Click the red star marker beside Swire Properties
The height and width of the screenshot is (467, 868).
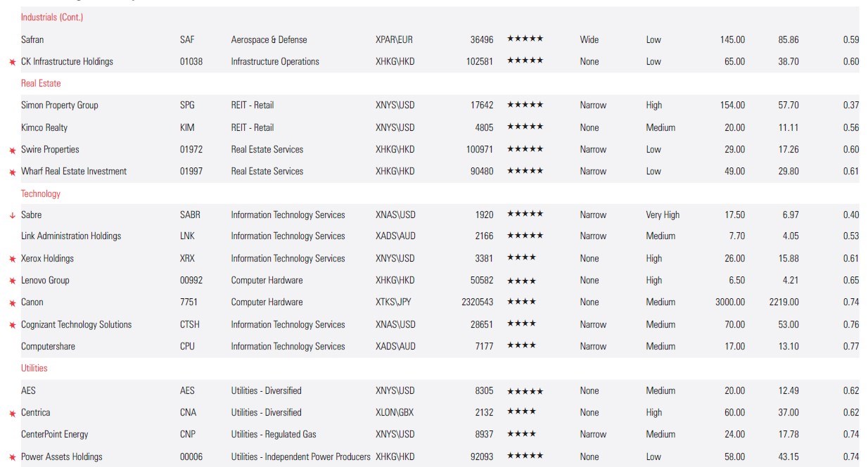pos(12,150)
